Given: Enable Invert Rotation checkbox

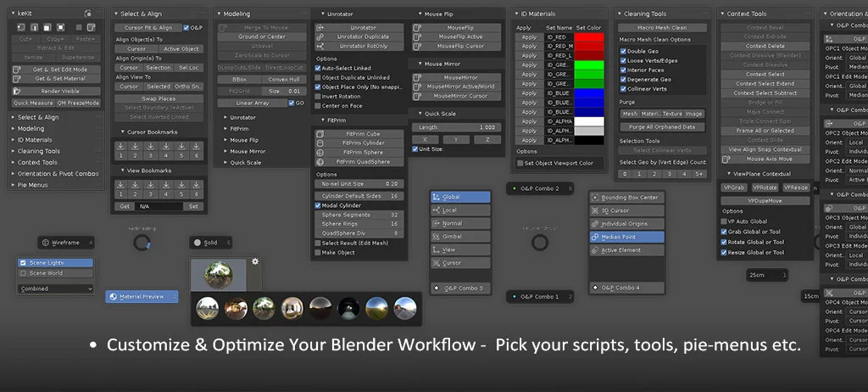Looking at the screenshot, I should click(318, 97).
